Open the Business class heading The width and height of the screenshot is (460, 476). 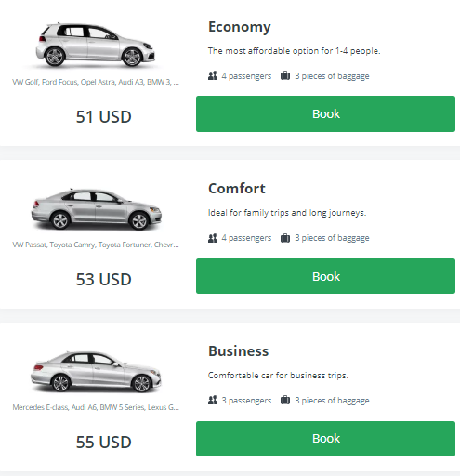(x=238, y=351)
